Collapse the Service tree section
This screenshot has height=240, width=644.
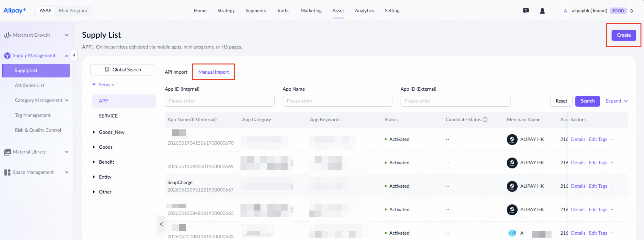pyautogui.click(x=94, y=85)
